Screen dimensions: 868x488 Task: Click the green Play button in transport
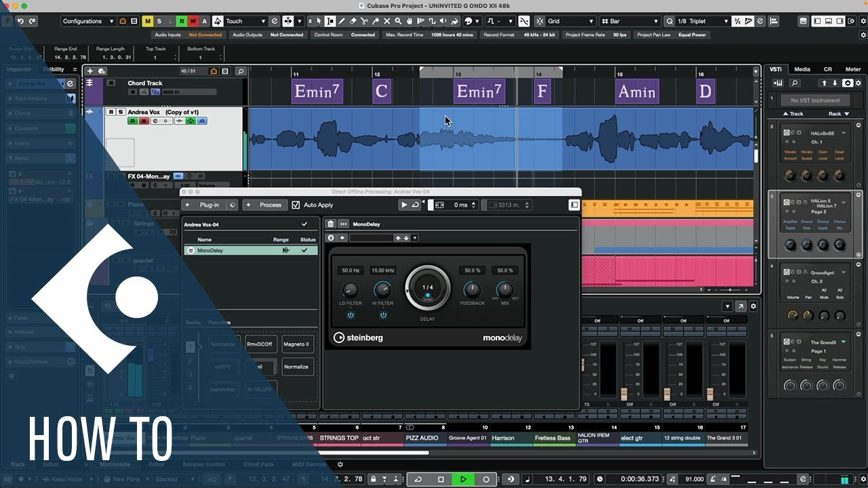[x=463, y=479]
